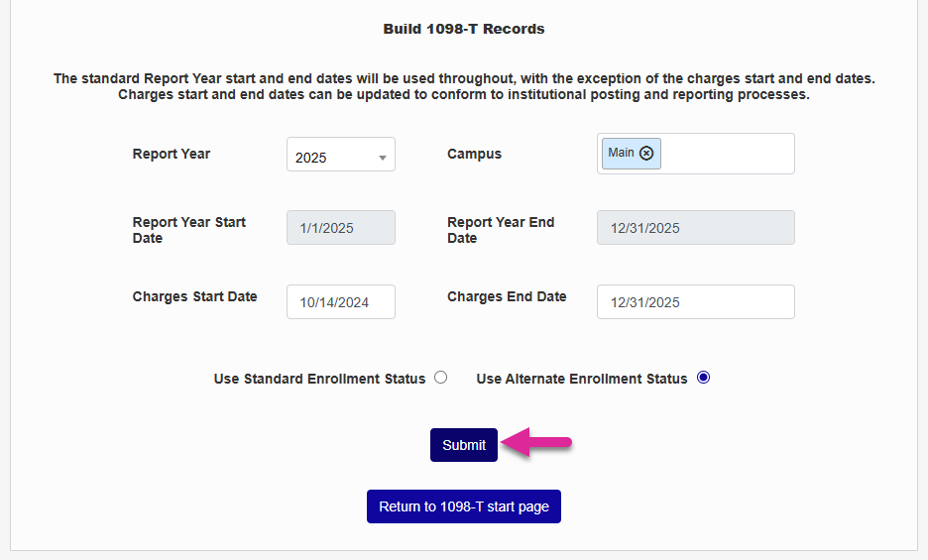
Task: Select the Use Standard Enrollment Status radio button
Action: (441, 378)
